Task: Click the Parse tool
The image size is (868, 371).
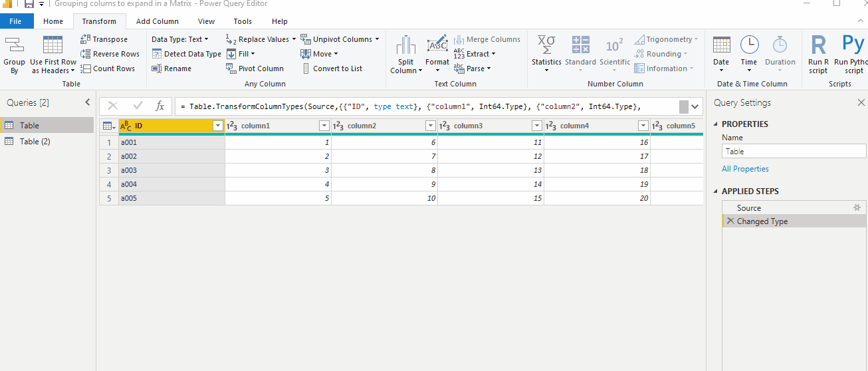Action: click(473, 68)
